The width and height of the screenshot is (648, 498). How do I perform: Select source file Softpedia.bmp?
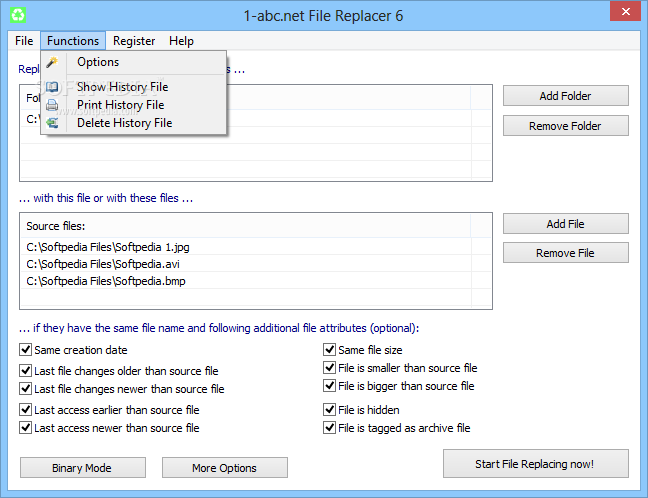246,281
